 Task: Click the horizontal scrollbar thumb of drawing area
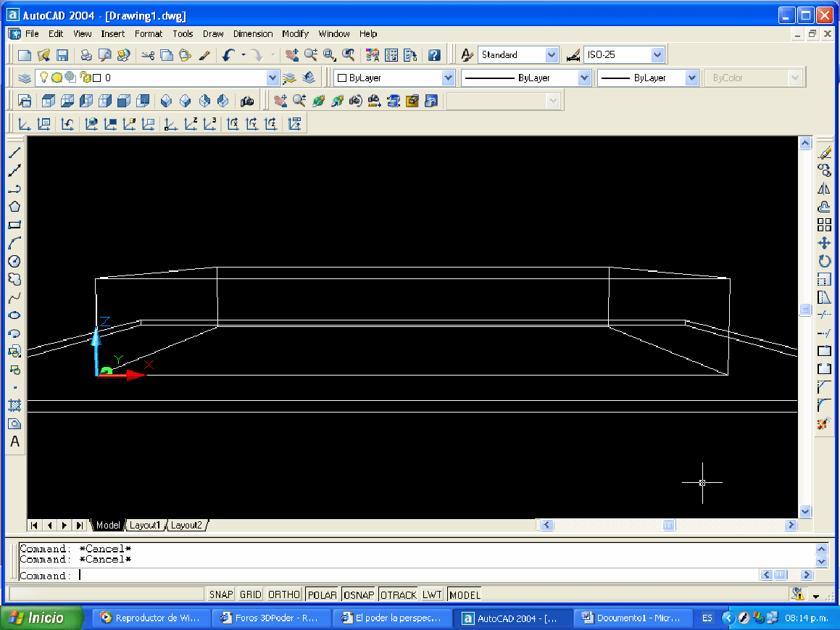[669, 525]
